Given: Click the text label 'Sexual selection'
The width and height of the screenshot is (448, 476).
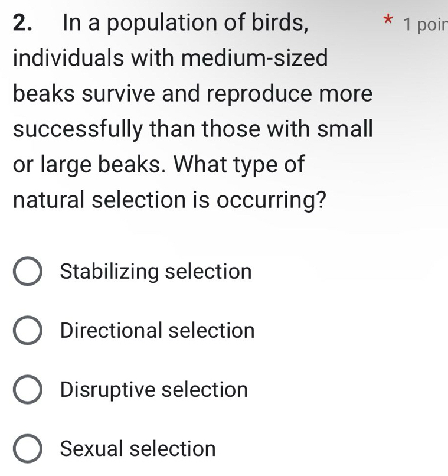Looking at the screenshot, I should coord(136,449).
